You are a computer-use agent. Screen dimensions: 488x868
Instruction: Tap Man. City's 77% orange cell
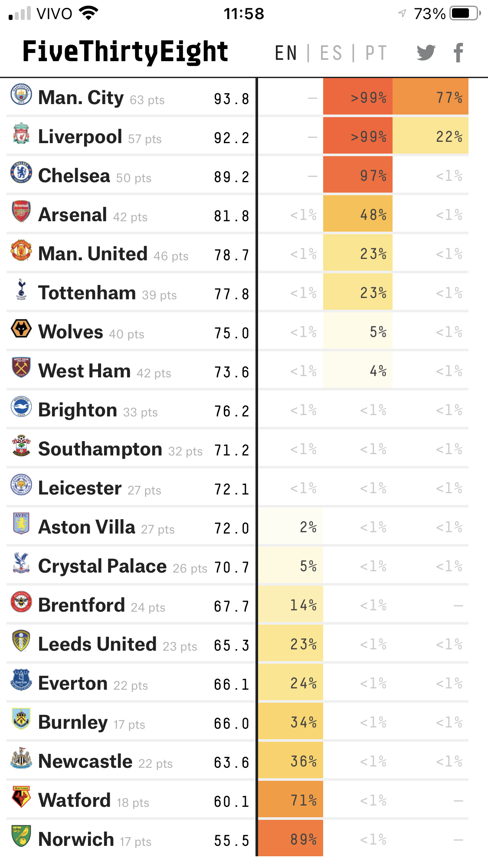point(430,97)
